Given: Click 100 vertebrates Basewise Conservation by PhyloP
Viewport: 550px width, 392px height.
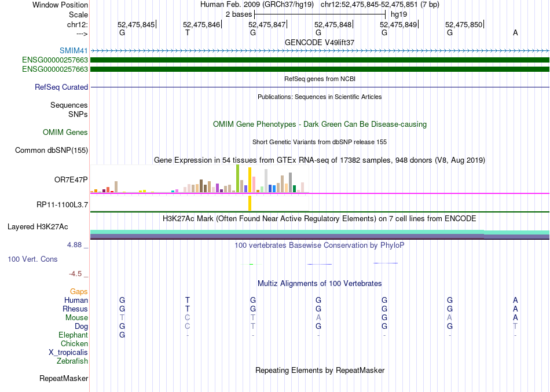Looking at the screenshot, I should click(x=320, y=246).
